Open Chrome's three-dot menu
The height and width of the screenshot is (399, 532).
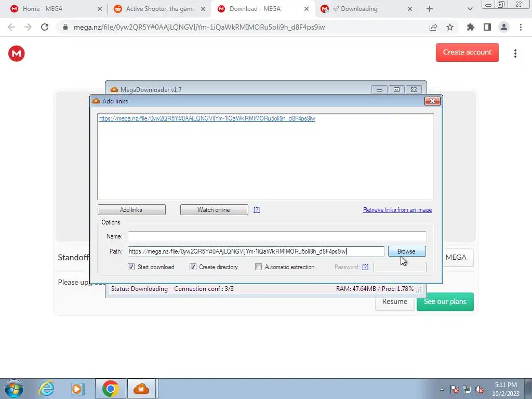(521, 27)
